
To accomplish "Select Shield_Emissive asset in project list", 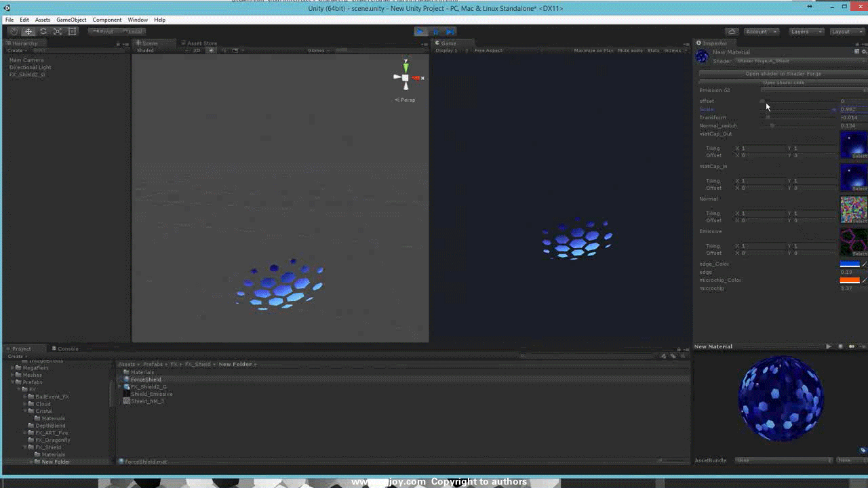I will tap(151, 394).
